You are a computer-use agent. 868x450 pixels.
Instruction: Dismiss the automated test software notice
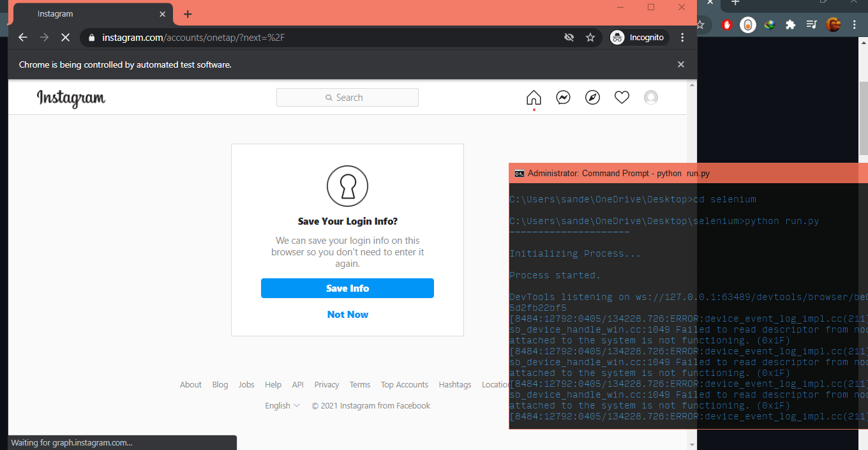tap(680, 64)
